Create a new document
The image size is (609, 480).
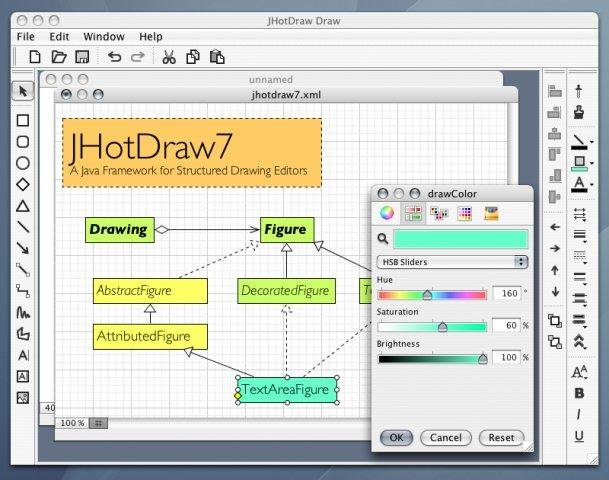(35, 57)
